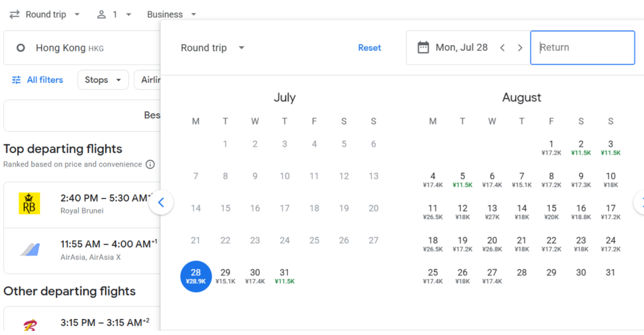Select August 1 priced ¥17.2K
644x335 pixels.
click(x=551, y=148)
